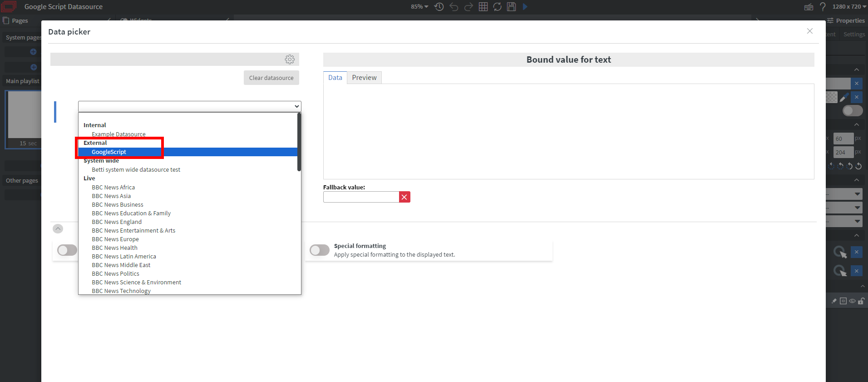Collapse the section with the round chevron button
This screenshot has height=382, width=868.
tap(58, 228)
